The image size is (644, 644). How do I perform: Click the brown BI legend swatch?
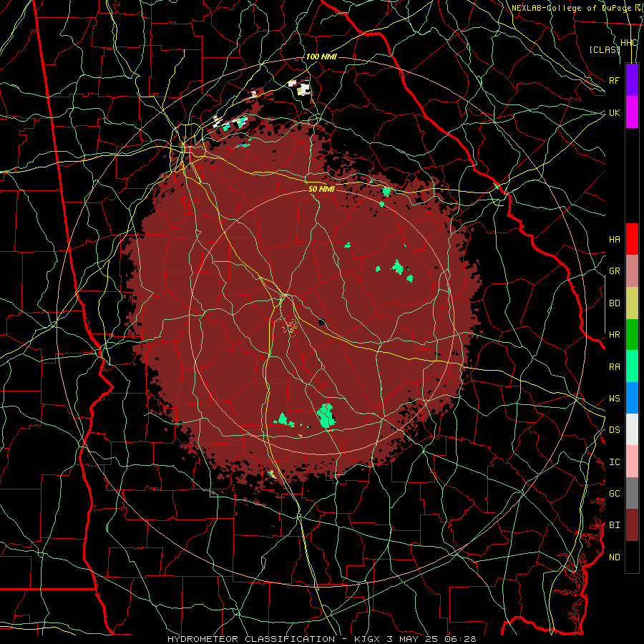632,525
